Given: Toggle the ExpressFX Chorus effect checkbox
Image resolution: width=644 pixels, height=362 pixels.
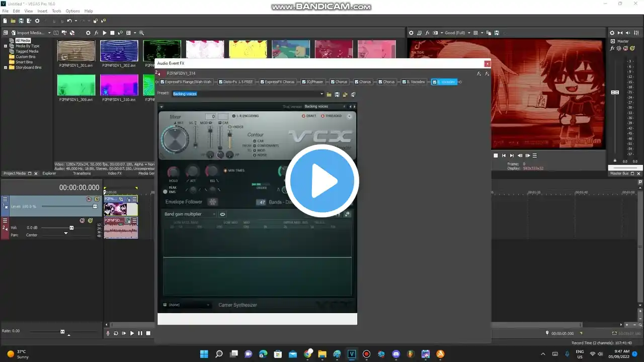Looking at the screenshot, I should pos(262,82).
